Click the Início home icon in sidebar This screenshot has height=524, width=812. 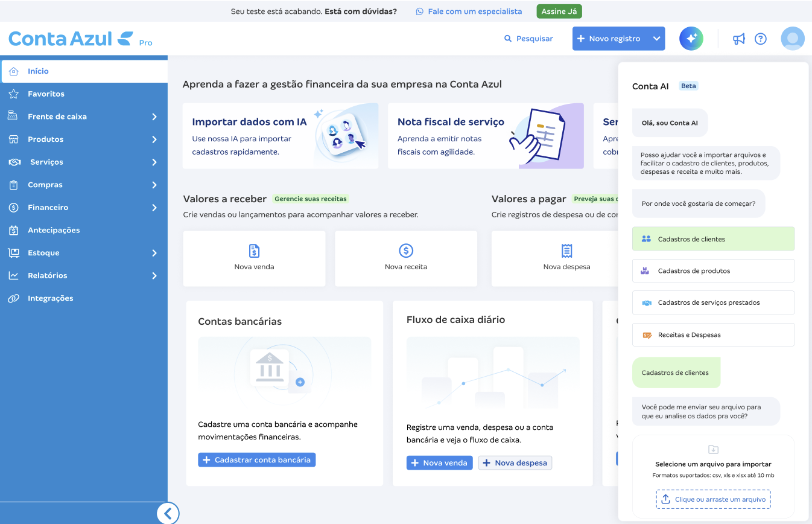point(14,71)
